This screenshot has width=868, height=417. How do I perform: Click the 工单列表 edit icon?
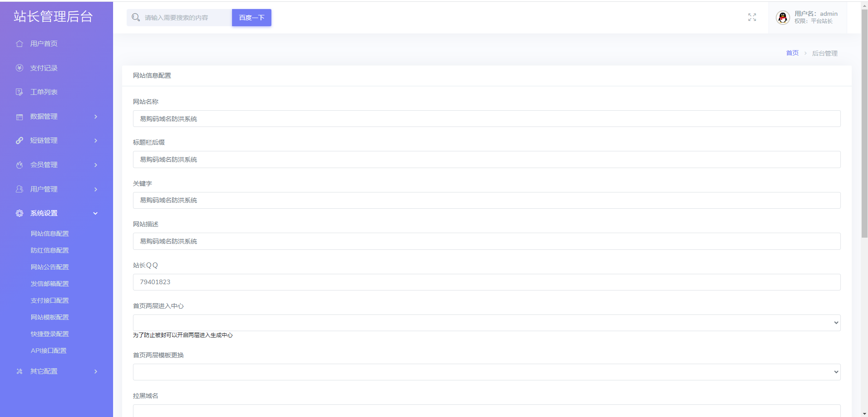19,92
